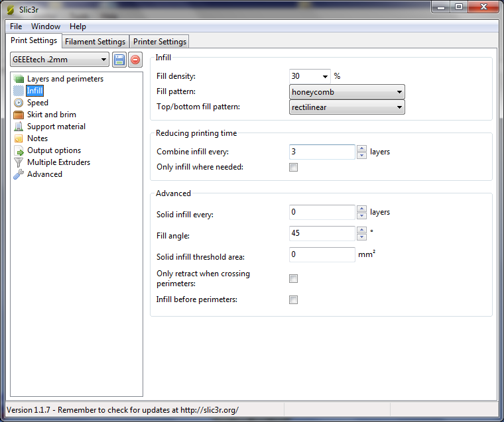Image resolution: width=504 pixels, height=422 pixels.
Task: Open the Fill pattern honeycomb dropdown
Action: (347, 92)
